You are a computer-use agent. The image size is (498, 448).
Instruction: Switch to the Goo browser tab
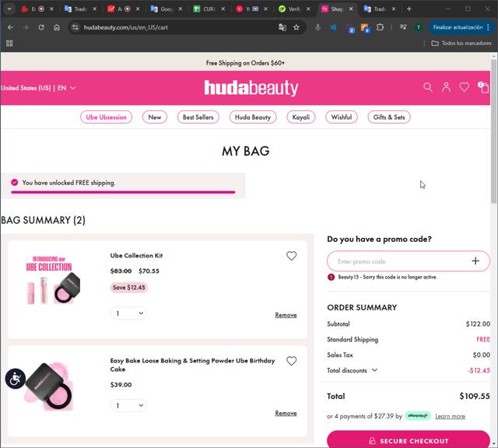(x=166, y=9)
